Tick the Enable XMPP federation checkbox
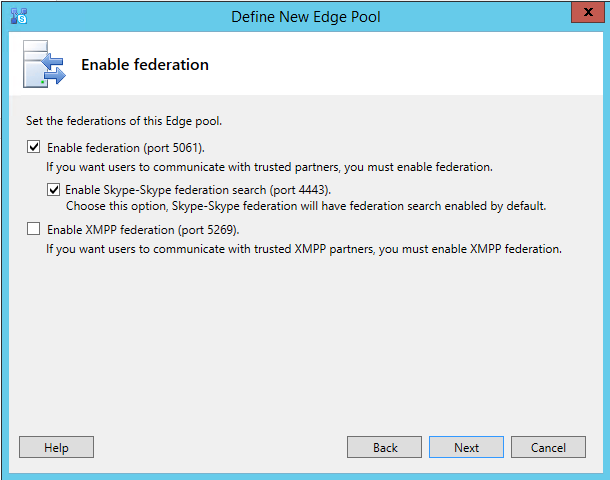 coord(33,229)
